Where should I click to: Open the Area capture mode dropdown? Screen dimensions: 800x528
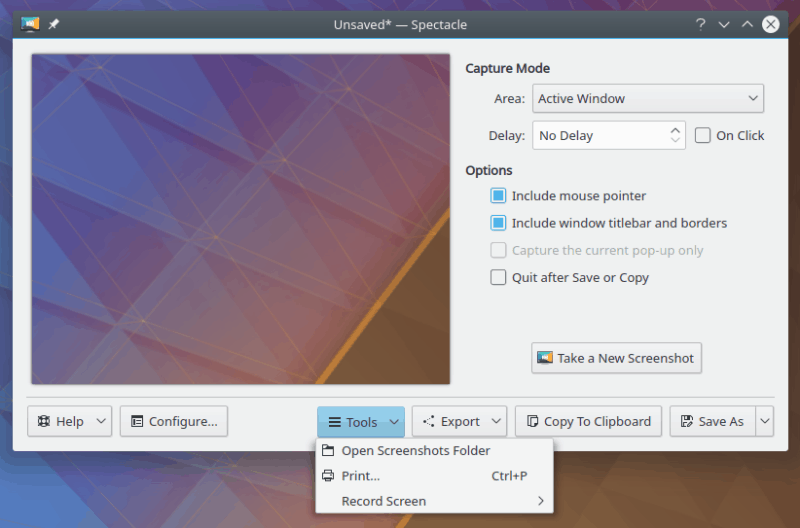click(648, 99)
